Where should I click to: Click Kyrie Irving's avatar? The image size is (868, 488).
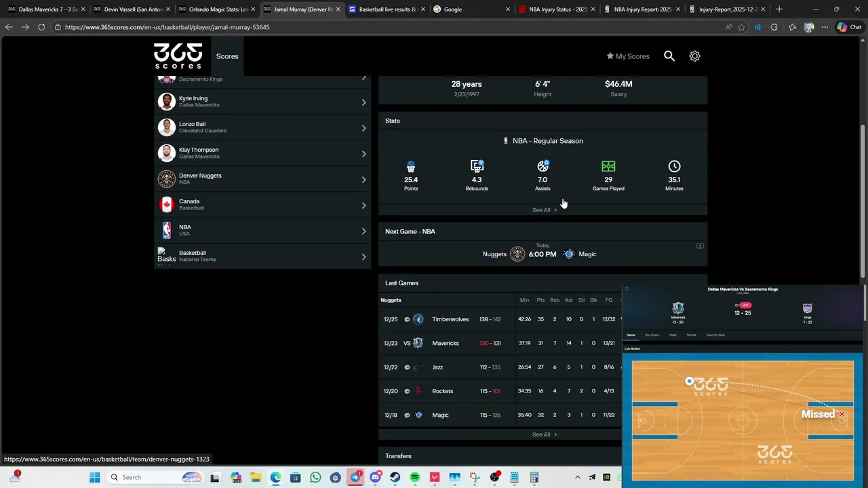click(x=167, y=102)
